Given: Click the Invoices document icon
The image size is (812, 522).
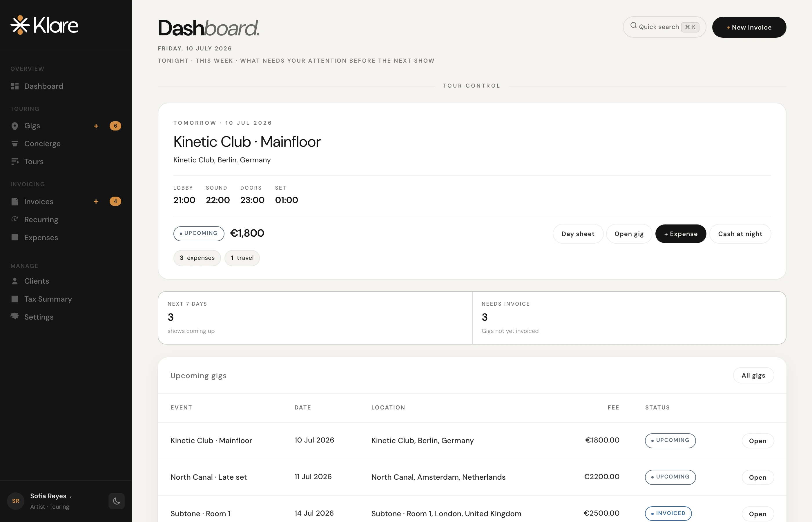Looking at the screenshot, I should click(x=14, y=202).
